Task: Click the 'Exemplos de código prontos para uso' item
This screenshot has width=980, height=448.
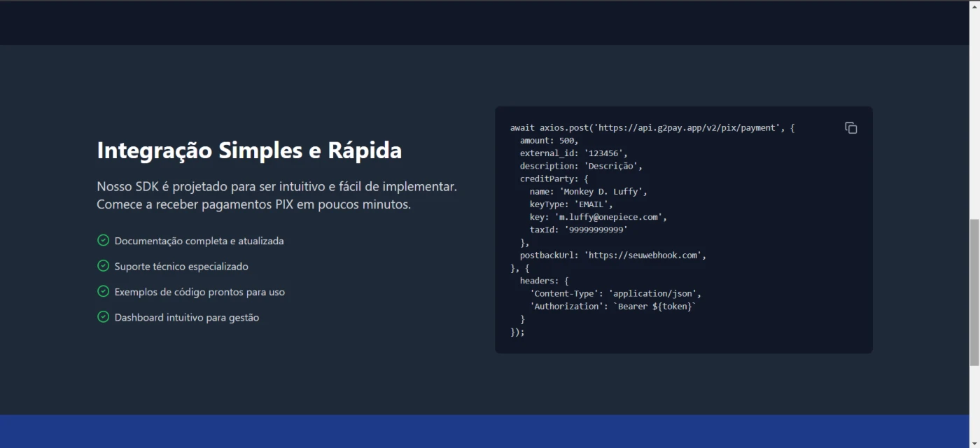Action: pyautogui.click(x=199, y=292)
